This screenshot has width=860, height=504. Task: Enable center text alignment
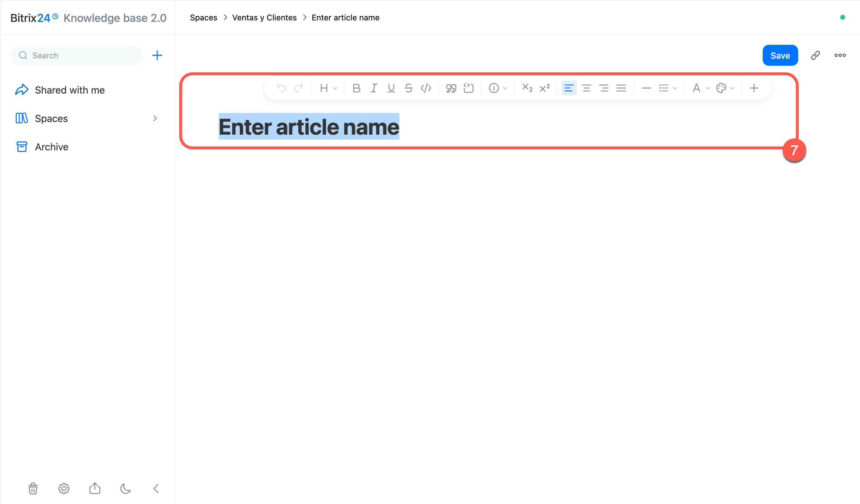coord(587,88)
